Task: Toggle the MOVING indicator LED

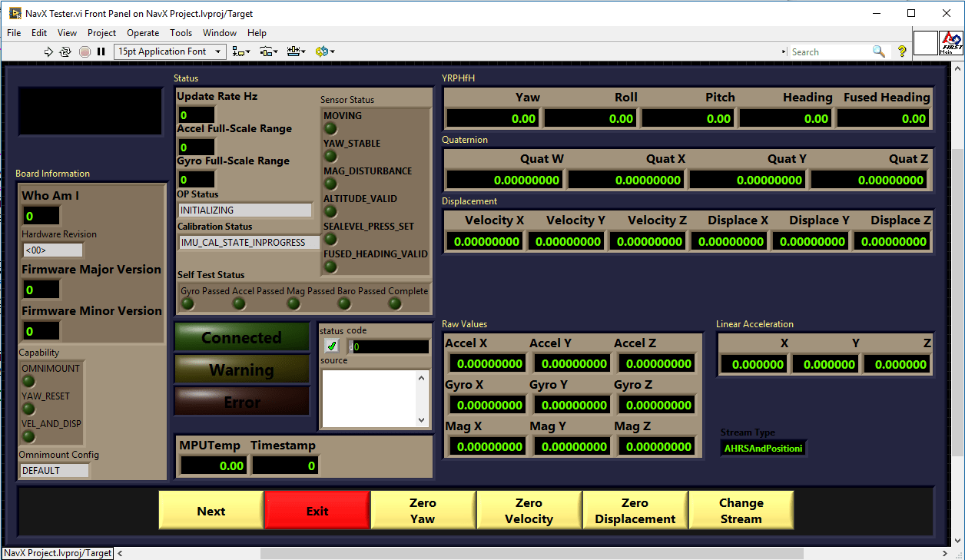Action: pyautogui.click(x=330, y=128)
